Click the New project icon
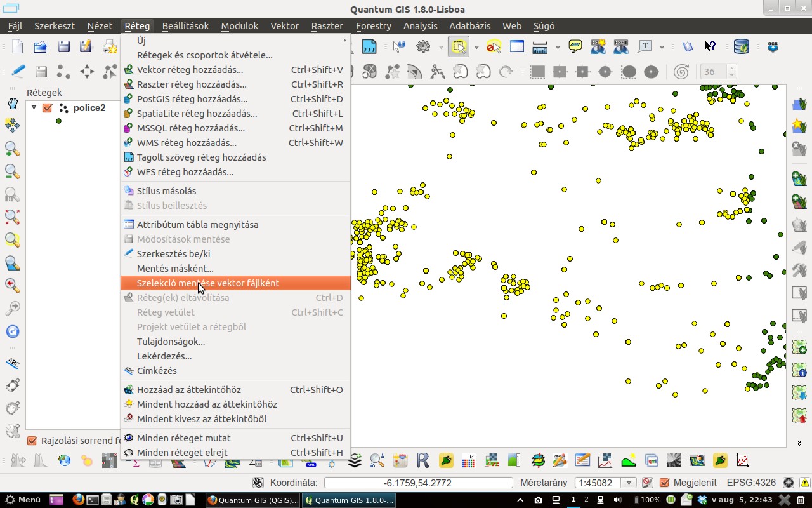812x508 pixels. [x=18, y=46]
